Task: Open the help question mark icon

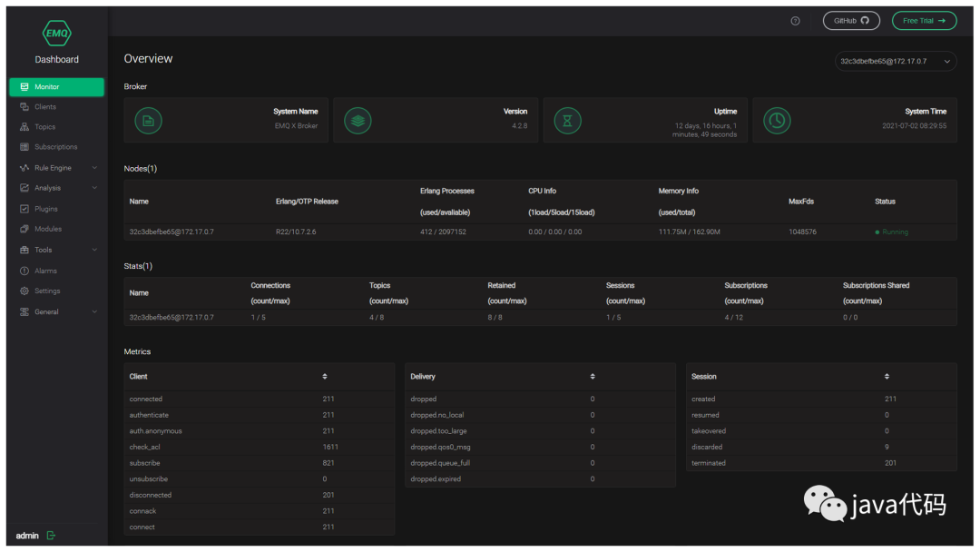Action: [795, 21]
